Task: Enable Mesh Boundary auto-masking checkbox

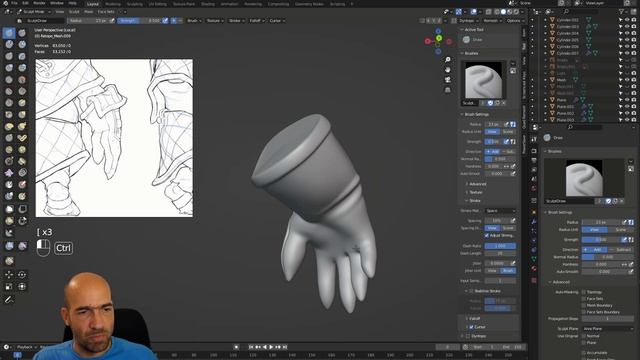Action: coord(584,305)
